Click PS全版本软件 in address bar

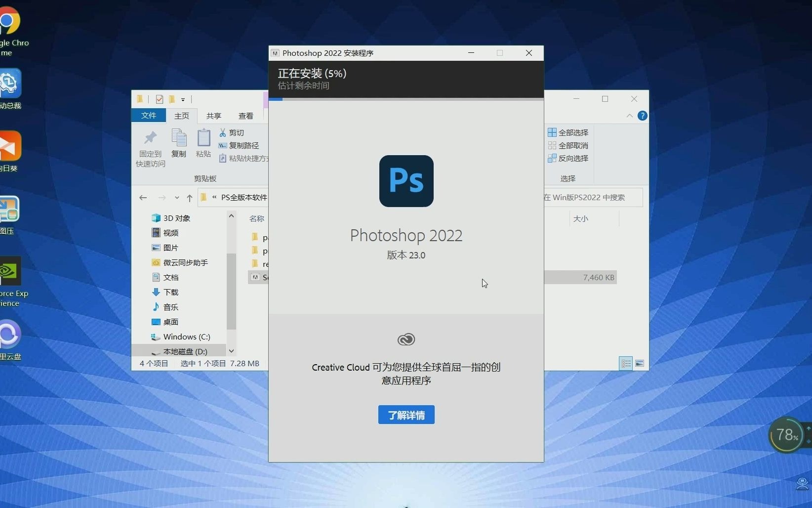click(x=244, y=197)
